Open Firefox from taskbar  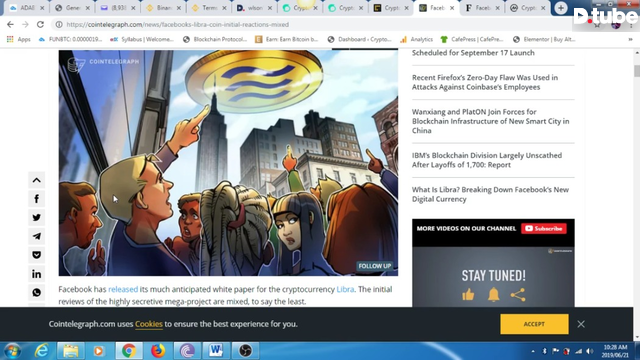tap(158, 351)
